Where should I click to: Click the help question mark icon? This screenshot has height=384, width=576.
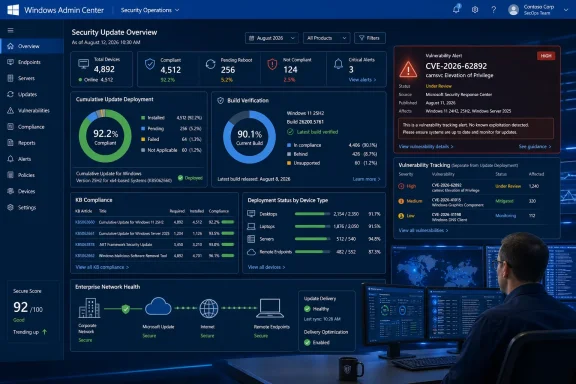point(494,10)
